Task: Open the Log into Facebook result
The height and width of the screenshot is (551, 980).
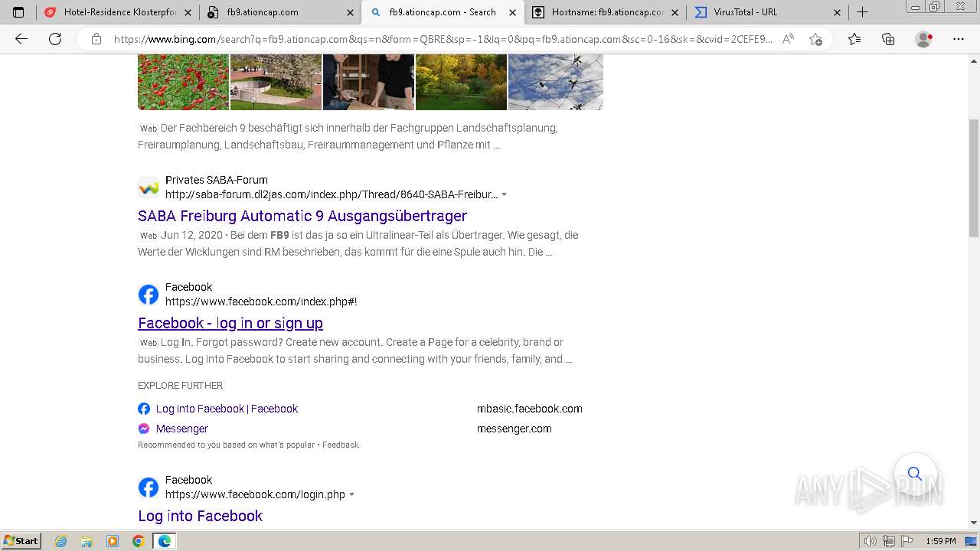Action: [201, 516]
